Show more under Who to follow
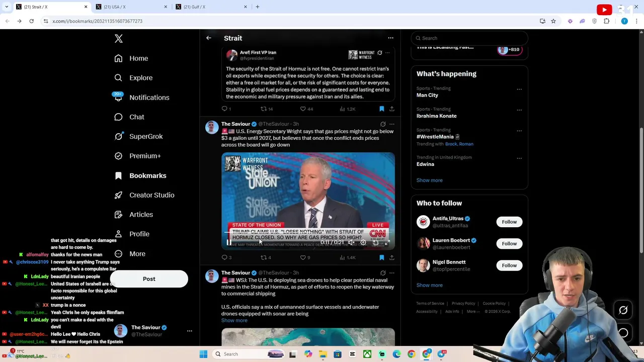This screenshot has width=644, height=362. pos(429,285)
